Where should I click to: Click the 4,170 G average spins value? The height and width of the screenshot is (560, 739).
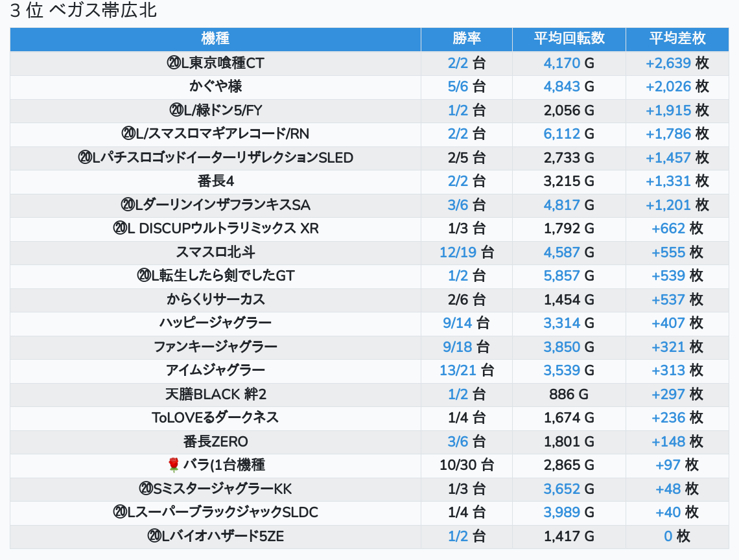pyautogui.click(x=569, y=63)
